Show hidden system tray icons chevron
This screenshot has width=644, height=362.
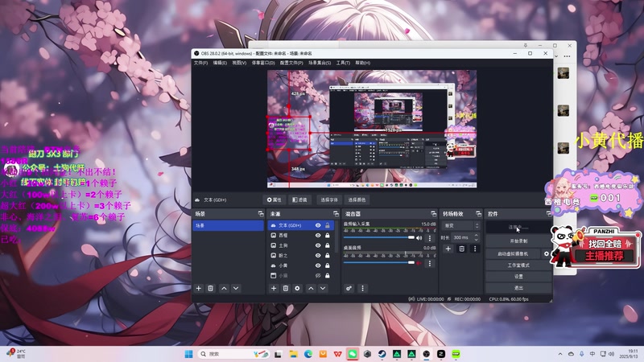(x=560, y=354)
